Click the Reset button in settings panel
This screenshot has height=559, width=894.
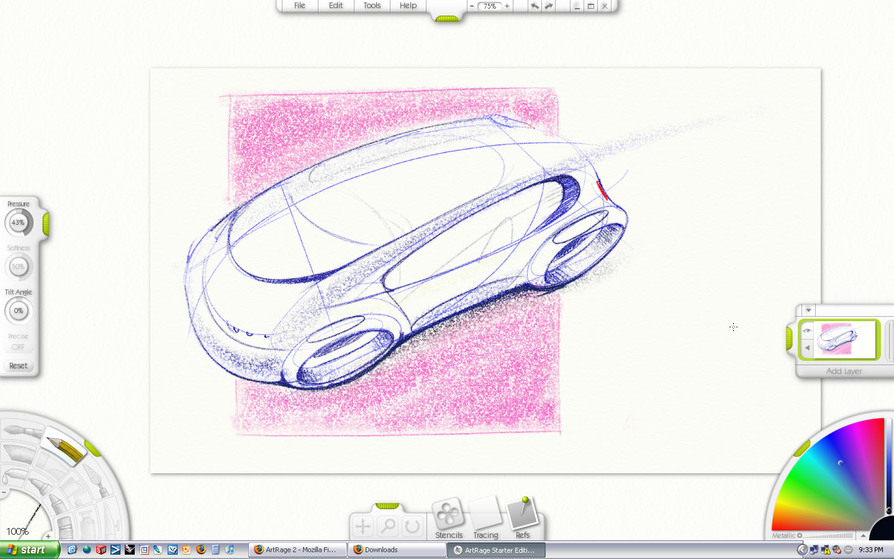[x=18, y=366]
